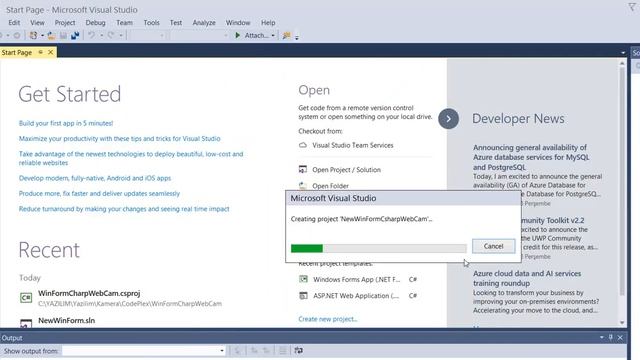
Task: Click the cloud icon beside Team Services
Action: coord(303,145)
